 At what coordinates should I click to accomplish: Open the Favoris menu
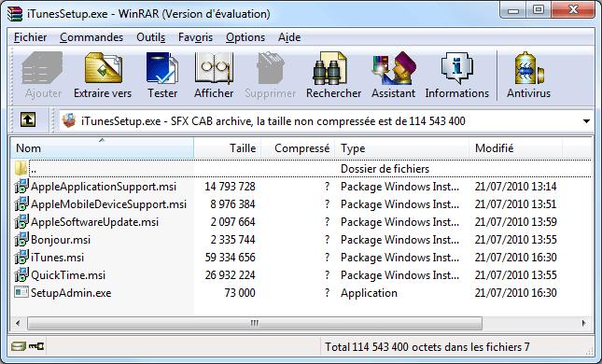[195, 37]
